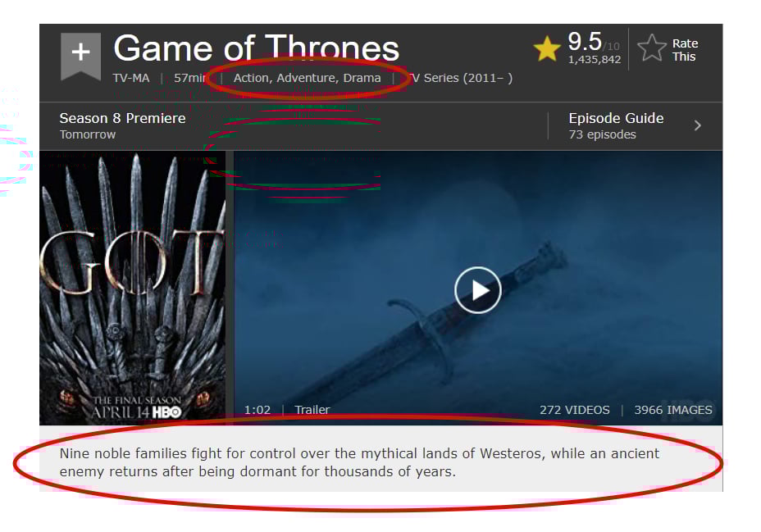This screenshot has height=532, width=761.
Task: Click the Rate This label
Action: pyautogui.click(x=685, y=50)
